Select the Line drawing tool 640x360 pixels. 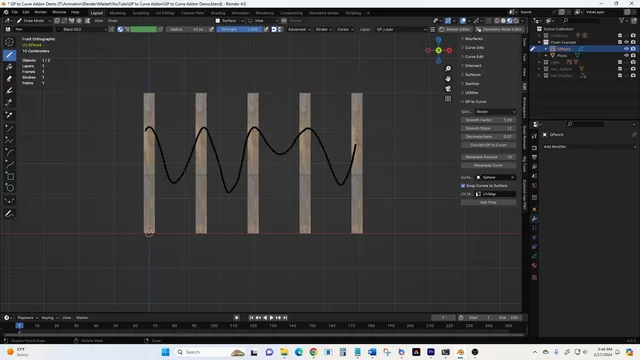[9, 128]
